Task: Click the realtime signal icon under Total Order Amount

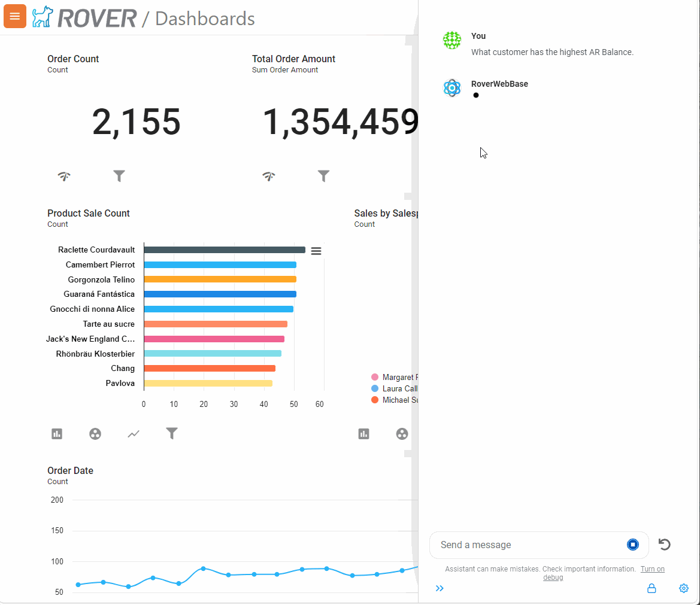Action: click(x=268, y=177)
